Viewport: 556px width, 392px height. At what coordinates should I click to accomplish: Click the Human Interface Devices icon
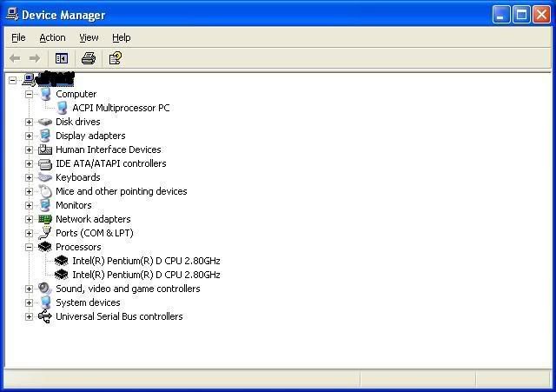45,149
